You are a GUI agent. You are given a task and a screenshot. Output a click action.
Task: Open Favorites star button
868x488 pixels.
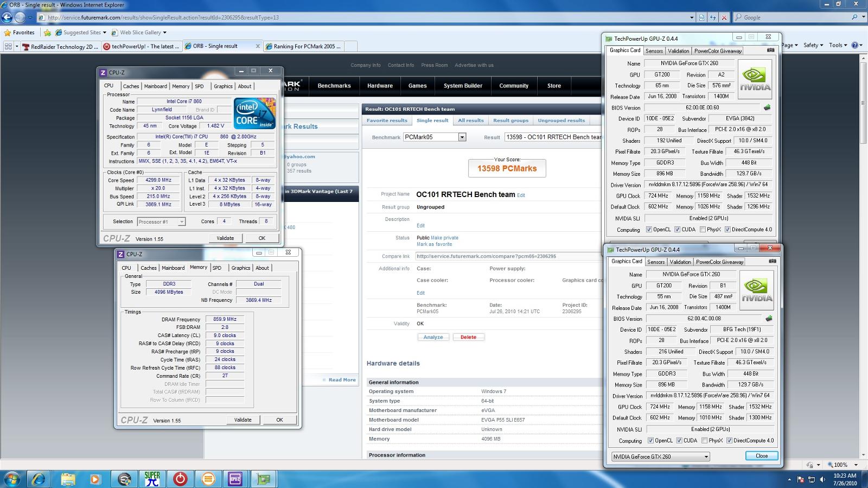click(20, 33)
